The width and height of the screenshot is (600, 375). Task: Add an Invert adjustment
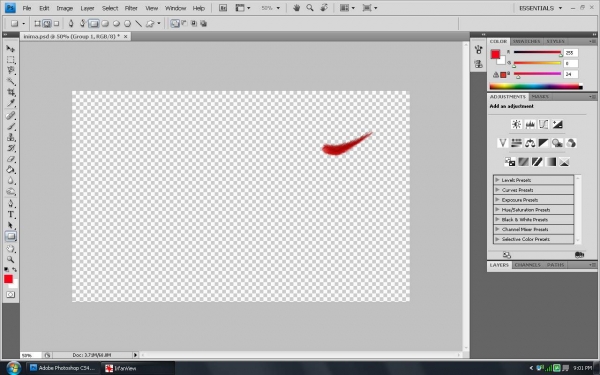pos(510,162)
